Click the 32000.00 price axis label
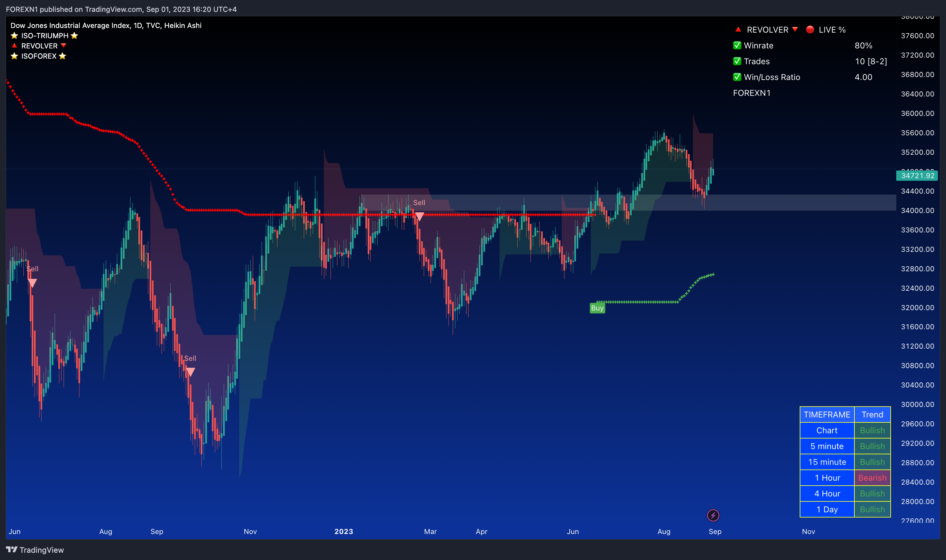The image size is (946, 560). 917,307
